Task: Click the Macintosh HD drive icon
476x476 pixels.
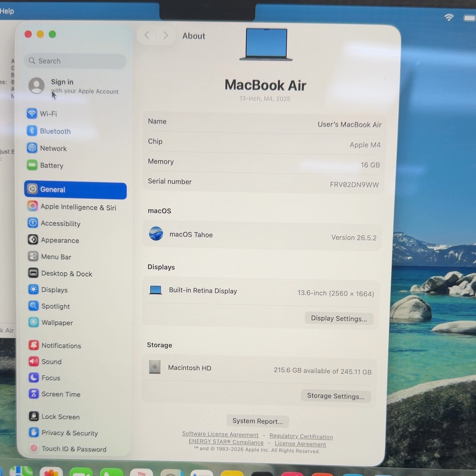Action: [154, 367]
